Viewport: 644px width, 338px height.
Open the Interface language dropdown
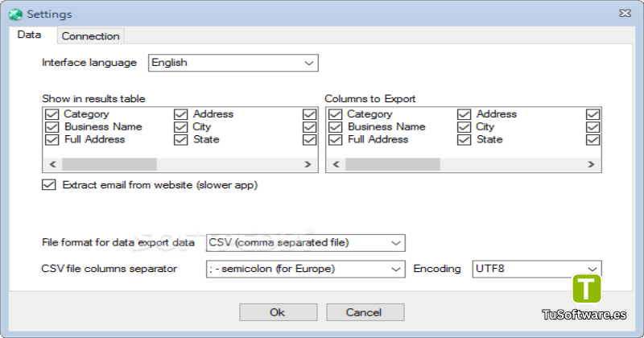click(x=233, y=63)
